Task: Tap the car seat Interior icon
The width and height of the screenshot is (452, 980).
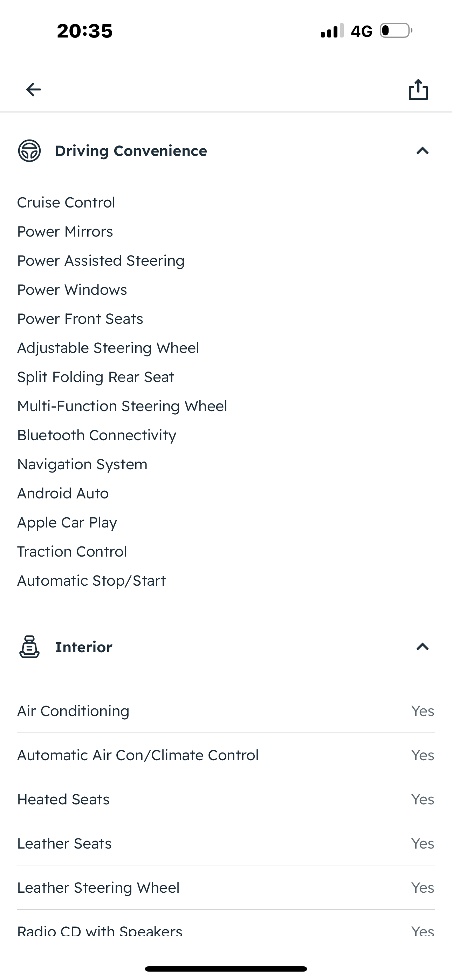Action: 29,647
